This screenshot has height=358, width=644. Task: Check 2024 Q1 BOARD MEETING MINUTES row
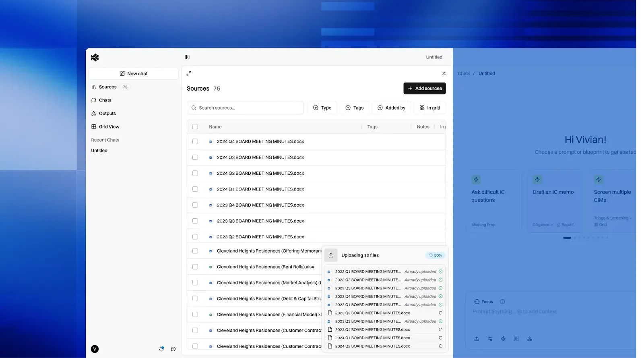click(195, 189)
